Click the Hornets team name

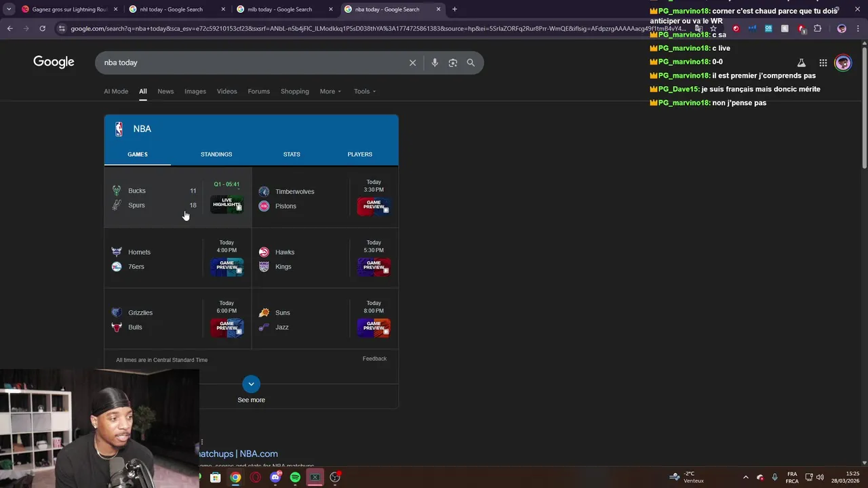139,252
